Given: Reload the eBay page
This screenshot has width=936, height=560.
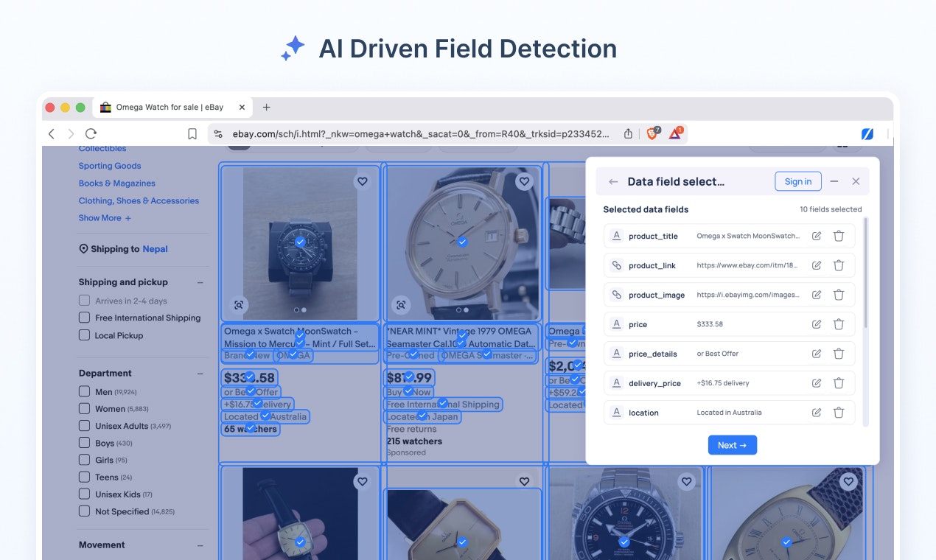Looking at the screenshot, I should click(x=91, y=133).
